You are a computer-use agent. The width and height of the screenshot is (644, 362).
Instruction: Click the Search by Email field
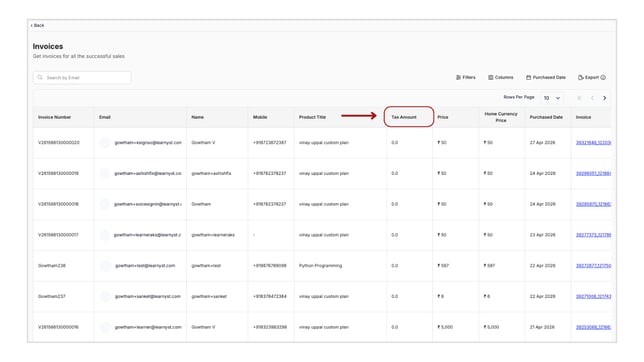[x=82, y=78]
